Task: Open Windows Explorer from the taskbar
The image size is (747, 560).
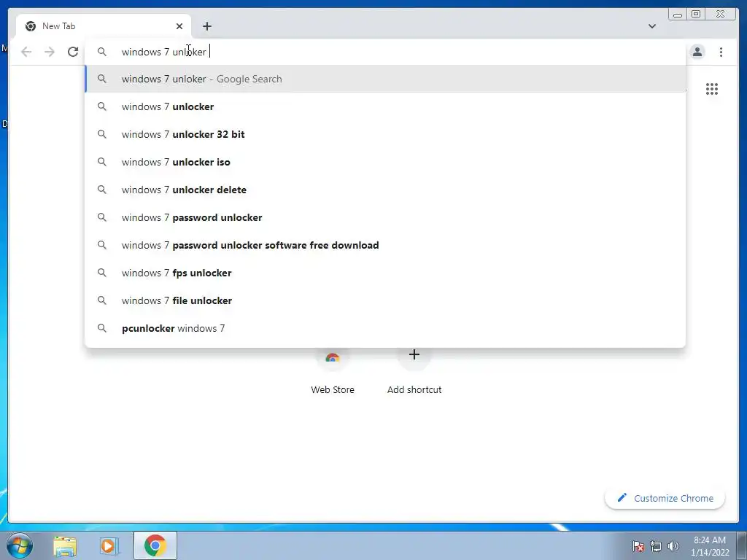Action: click(65, 545)
